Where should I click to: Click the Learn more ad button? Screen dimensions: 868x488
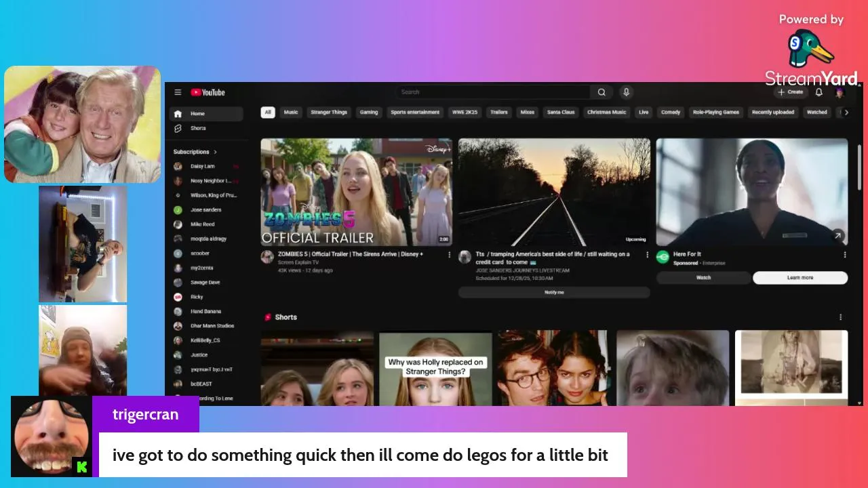tap(800, 278)
